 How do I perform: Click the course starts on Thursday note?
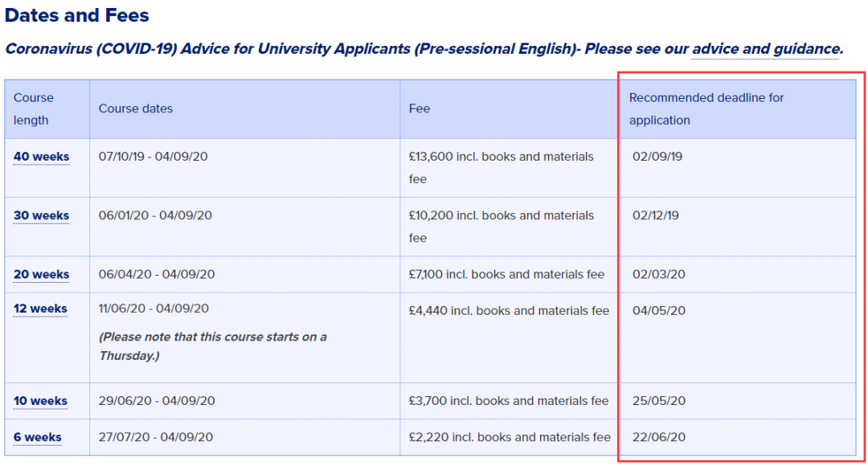[213, 346]
